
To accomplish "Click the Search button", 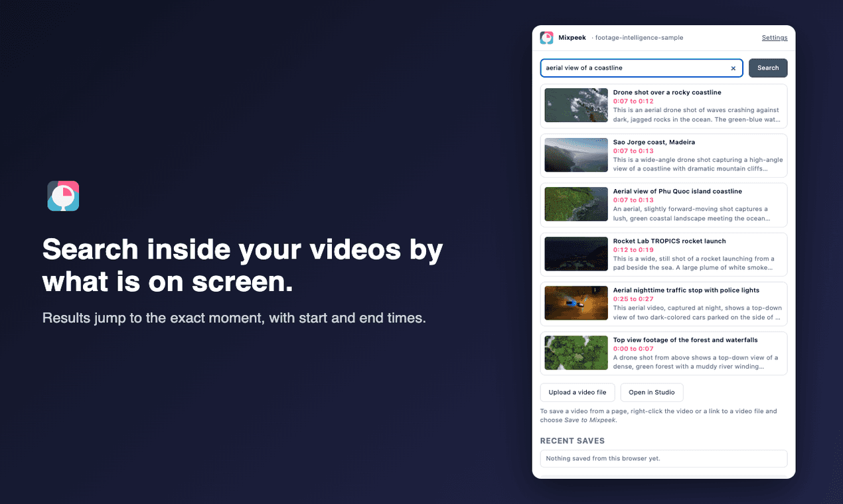I will 768,68.
